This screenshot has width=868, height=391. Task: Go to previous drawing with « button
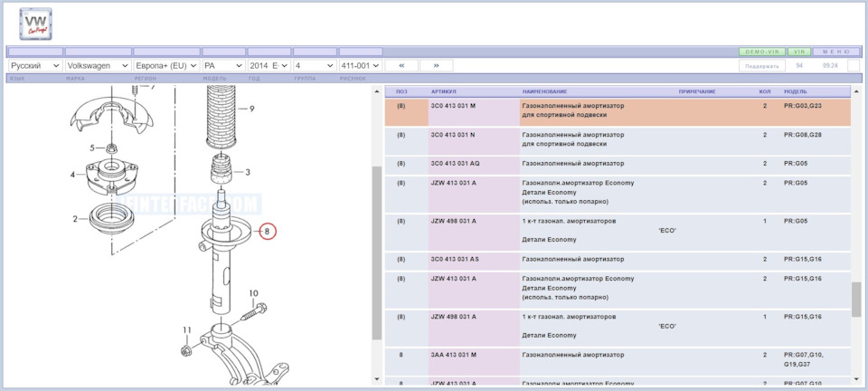tap(401, 65)
